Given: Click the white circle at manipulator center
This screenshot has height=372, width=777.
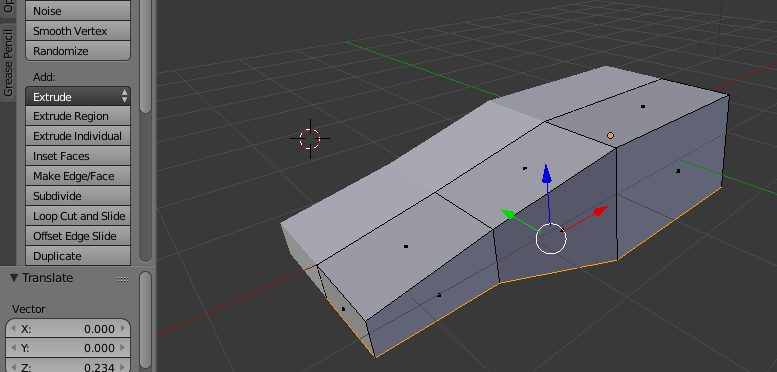Looking at the screenshot, I should click(x=551, y=238).
